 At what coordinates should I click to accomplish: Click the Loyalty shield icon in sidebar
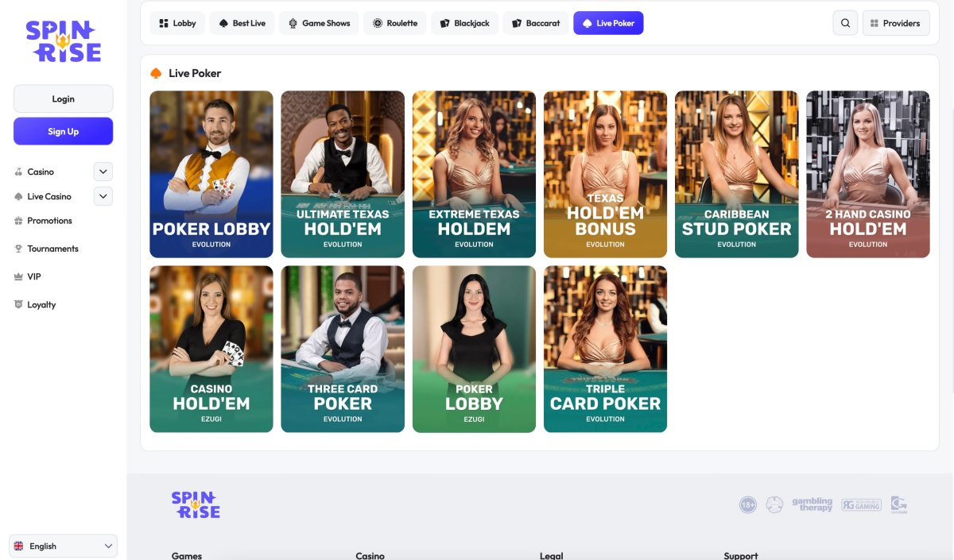point(18,304)
